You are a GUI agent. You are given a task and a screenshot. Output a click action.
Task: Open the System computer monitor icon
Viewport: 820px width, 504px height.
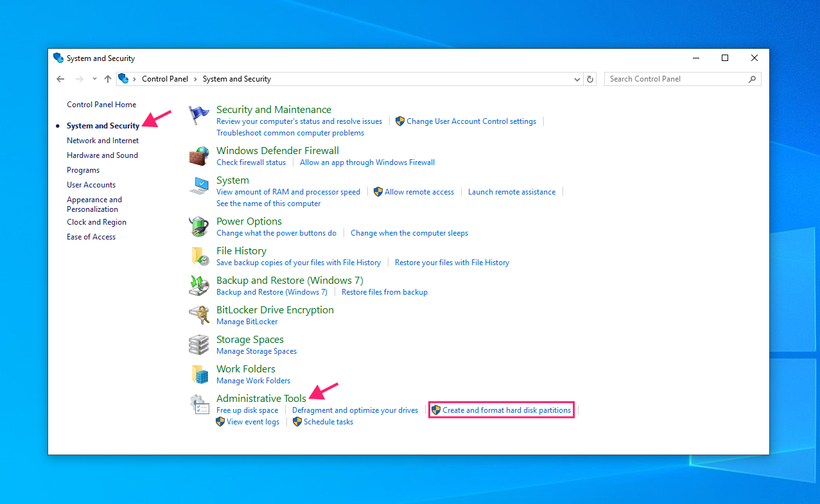(199, 186)
